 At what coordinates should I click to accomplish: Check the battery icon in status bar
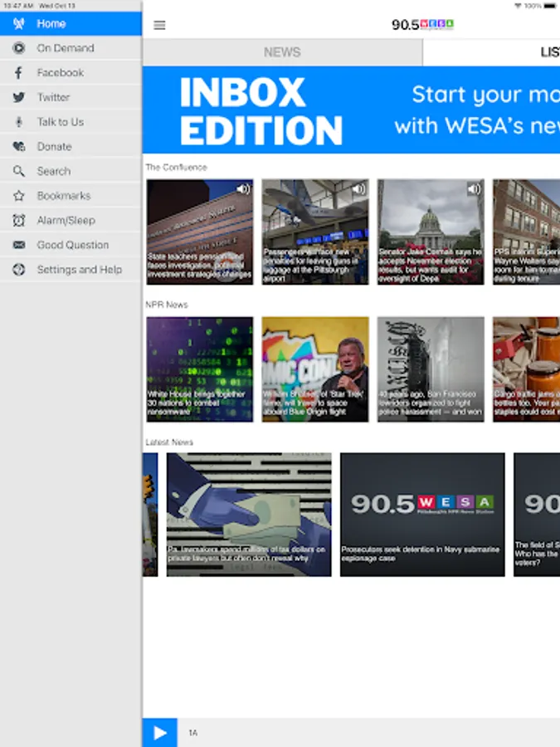(550, 6)
